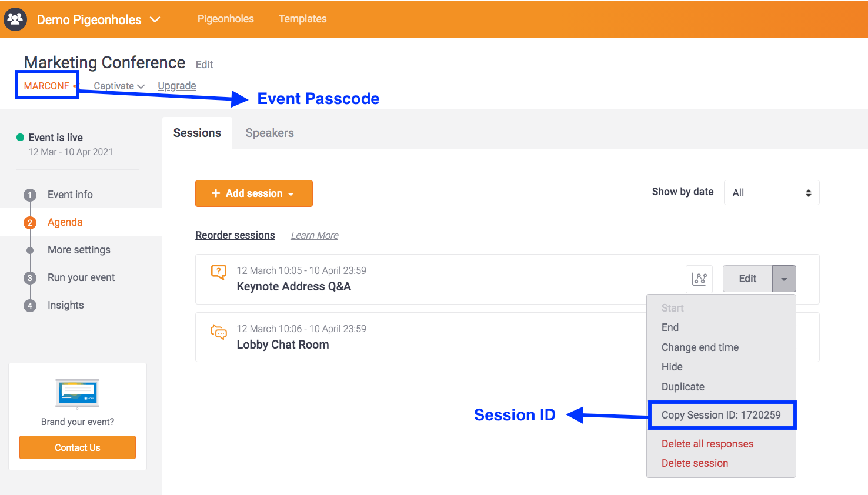Click the Lobby Chat Room chat icon

point(219,332)
